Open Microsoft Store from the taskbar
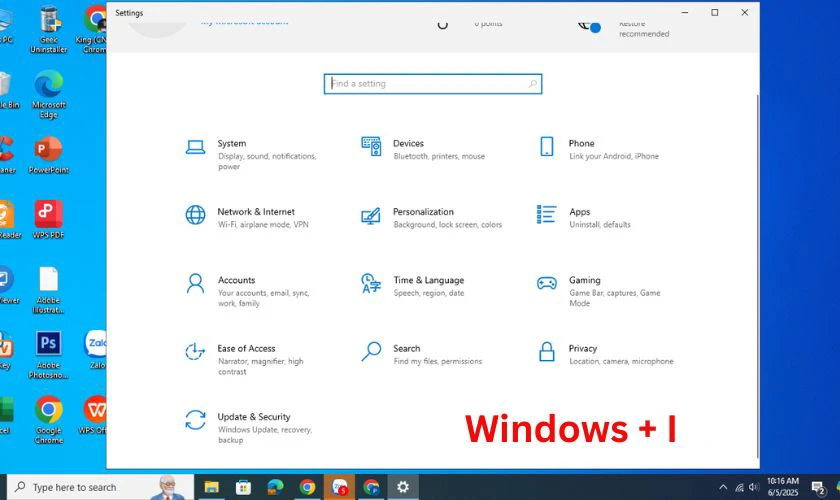840x500 pixels. [x=243, y=487]
